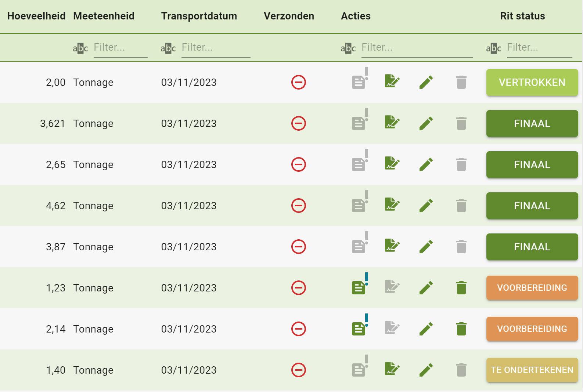This screenshot has width=583, height=392.
Task: Click the FINAAL button in the 2,65 row
Action: [532, 165]
